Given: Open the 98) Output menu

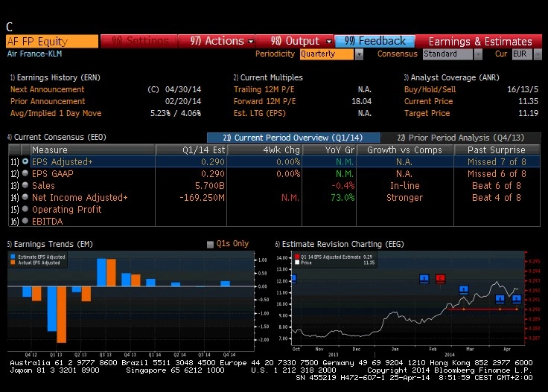Looking at the screenshot, I should point(296,41).
